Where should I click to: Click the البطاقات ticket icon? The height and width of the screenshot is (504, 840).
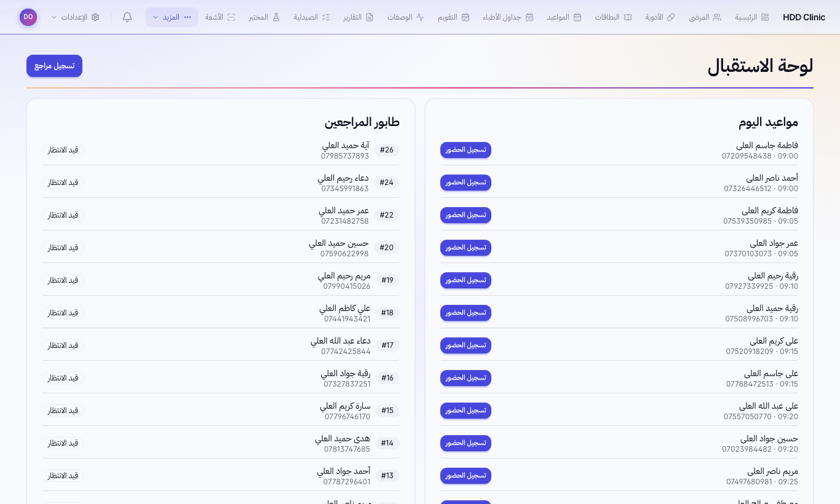pos(627,17)
